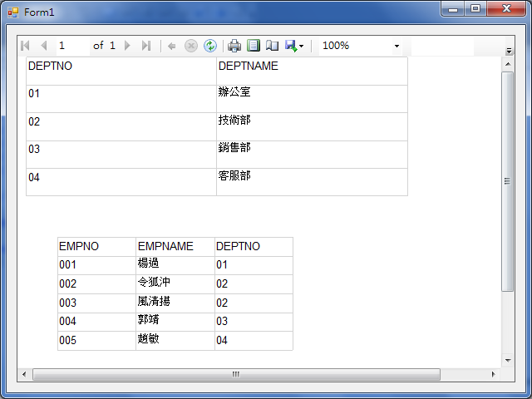Image resolution: width=532 pixels, height=399 pixels.
Task: Click DEPTNO header in department table
Action: (x=121, y=71)
